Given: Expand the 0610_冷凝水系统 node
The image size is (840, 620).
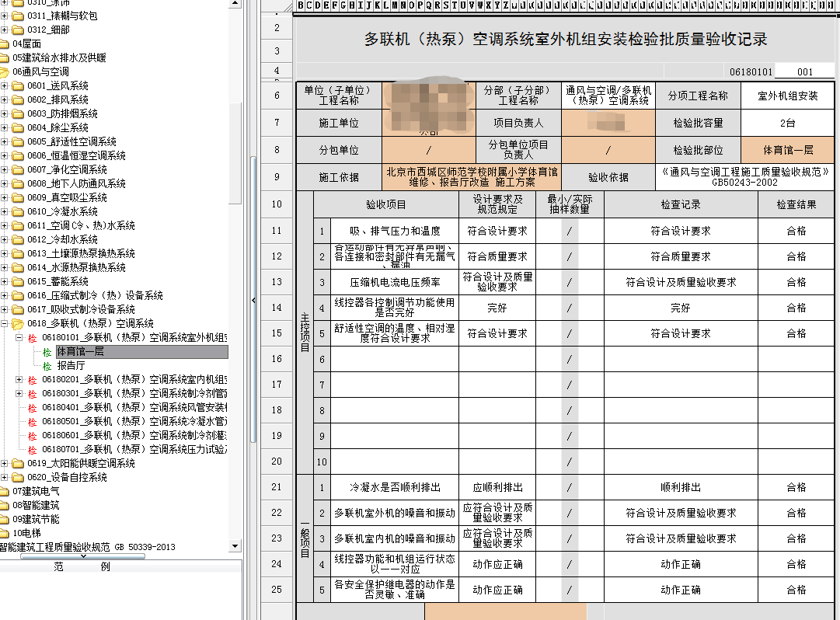Looking at the screenshot, I should point(5,212).
